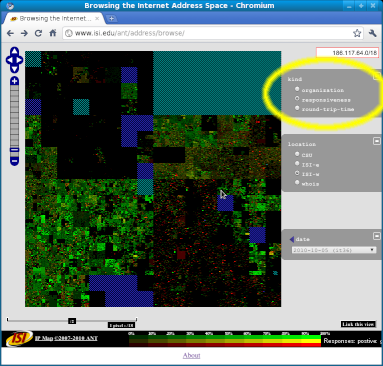Viewport: 383px width, 366px height.
Task: Zoom out with the minus button
Action: (x=14, y=162)
